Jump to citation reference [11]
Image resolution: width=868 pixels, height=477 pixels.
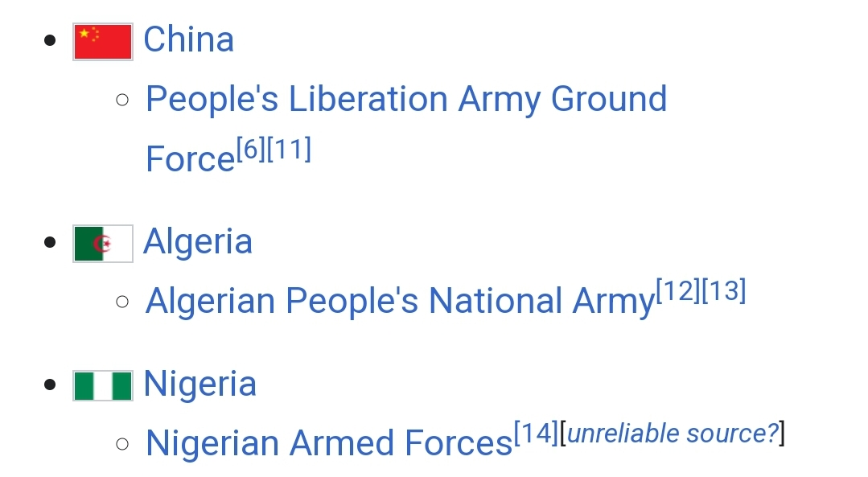click(x=289, y=150)
